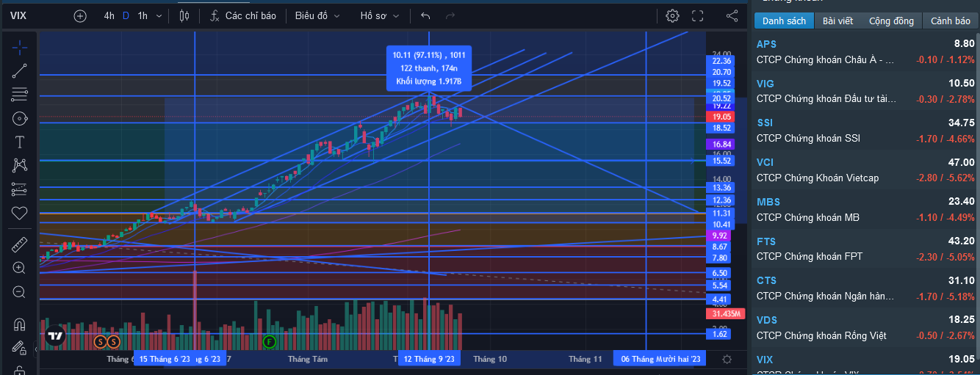Select the 1h timeframe
This screenshot has height=375, width=980.
click(x=143, y=15)
